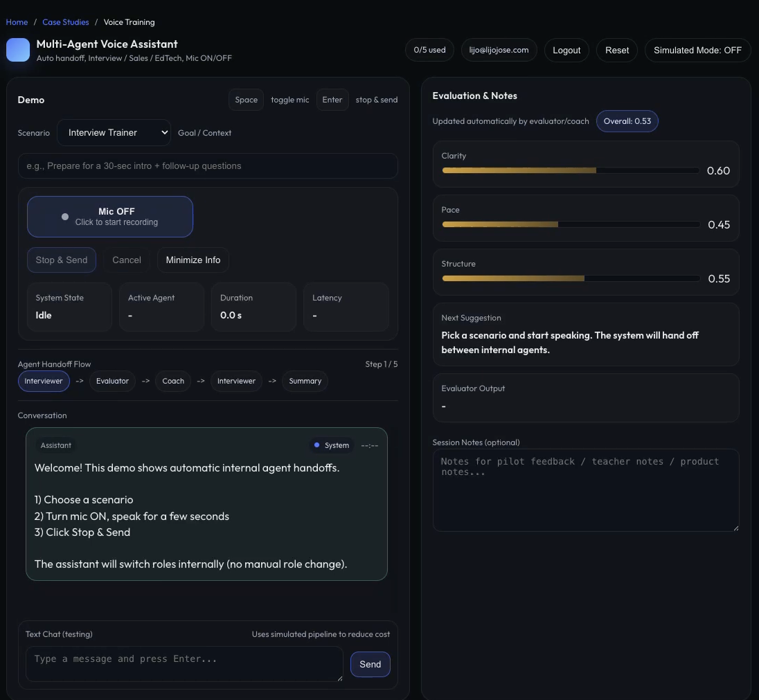Select the Summary agent chip
Image resolution: width=759 pixels, height=700 pixels.
(305, 381)
